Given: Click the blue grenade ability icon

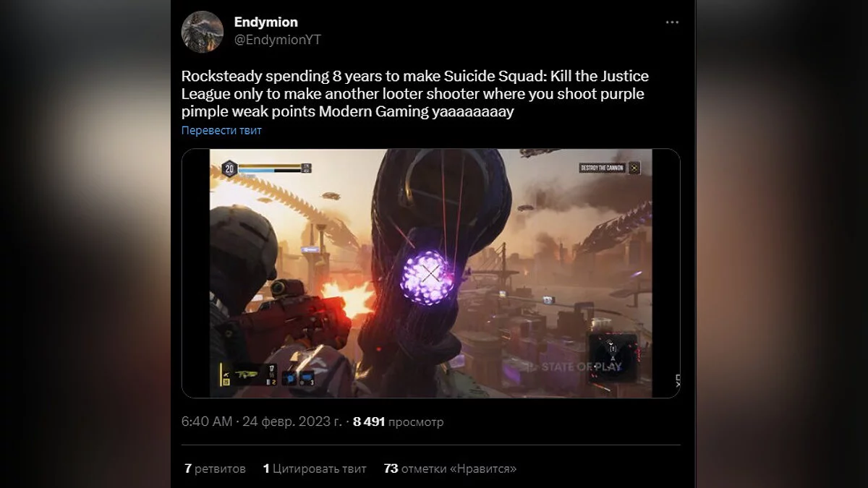Looking at the screenshot, I should pos(289,377).
